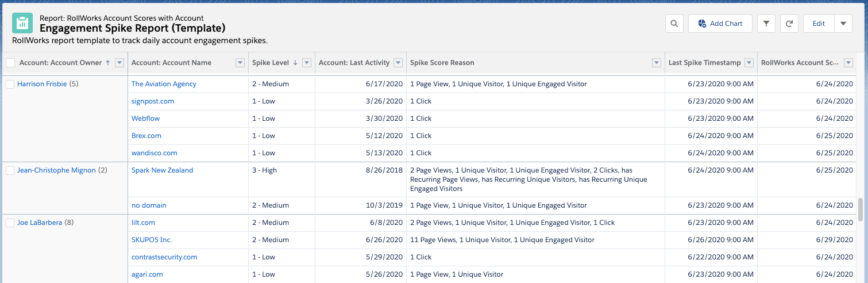Viewport: 868px width, 283px height.
Task: Open the Account Owner column menu arrow
Action: click(119, 63)
